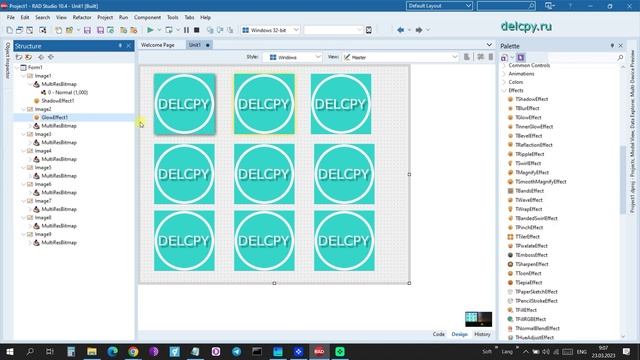Close the Structure panel
This screenshot has width=640, height=360.
click(x=129, y=46)
